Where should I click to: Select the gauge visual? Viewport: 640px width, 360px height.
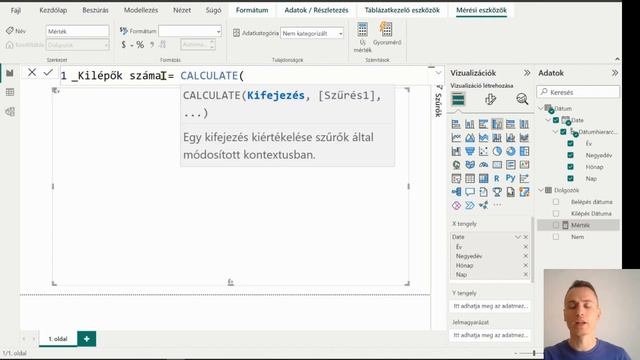[483, 164]
